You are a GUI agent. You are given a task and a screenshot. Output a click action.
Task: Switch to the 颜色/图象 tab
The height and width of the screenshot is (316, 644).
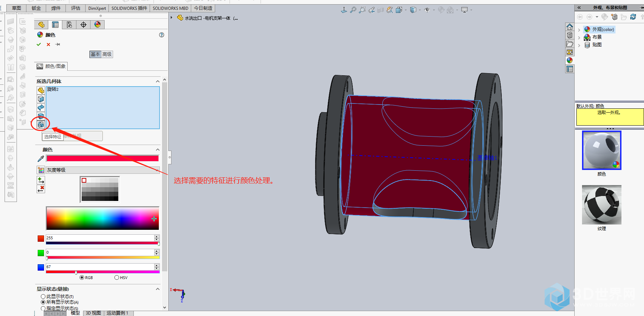[51, 66]
